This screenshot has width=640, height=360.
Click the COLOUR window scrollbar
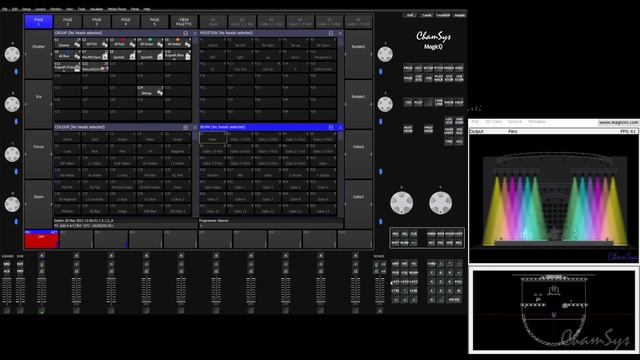click(195, 173)
